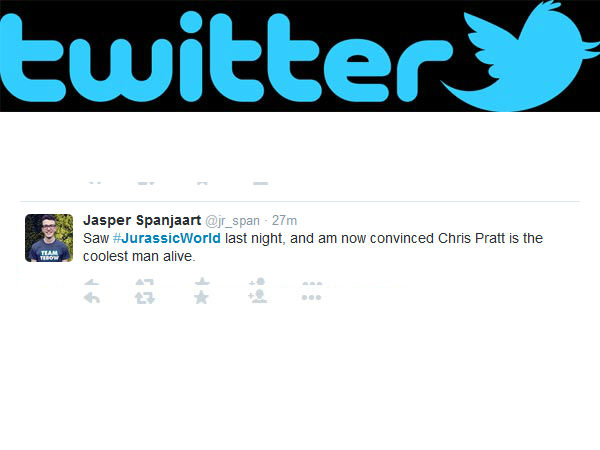Viewport: 600px width, 450px height.
Task: Open Jasper Spanjaart's profile picture
Action: tap(49, 238)
